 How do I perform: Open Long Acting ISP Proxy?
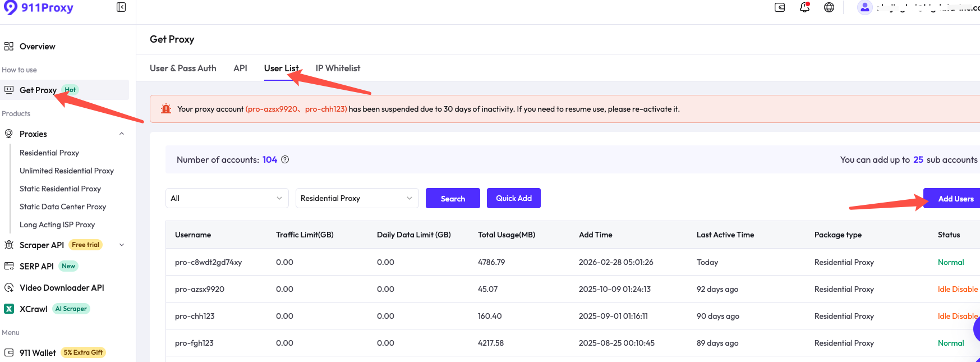57,224
